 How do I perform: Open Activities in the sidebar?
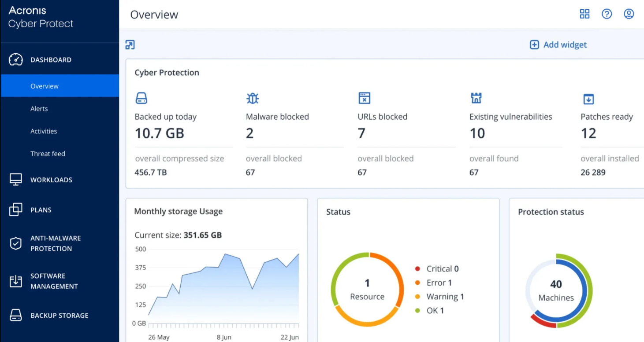tap(44, 131)
